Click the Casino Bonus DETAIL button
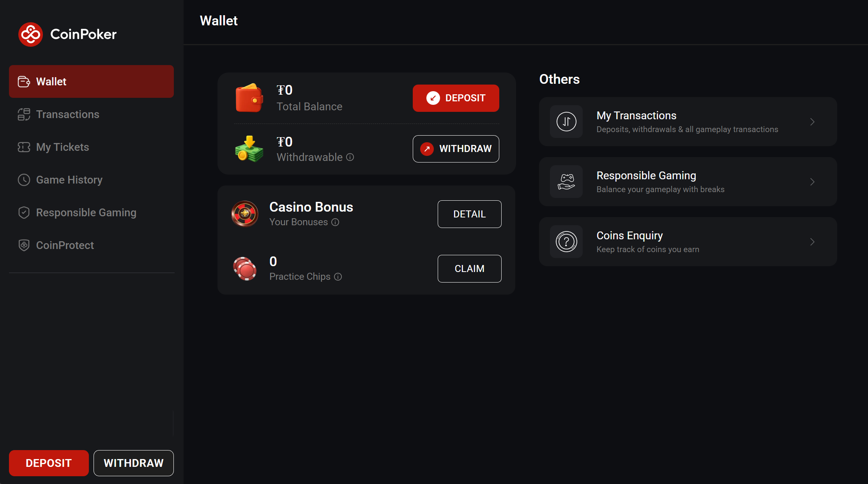 pos(469,214)
